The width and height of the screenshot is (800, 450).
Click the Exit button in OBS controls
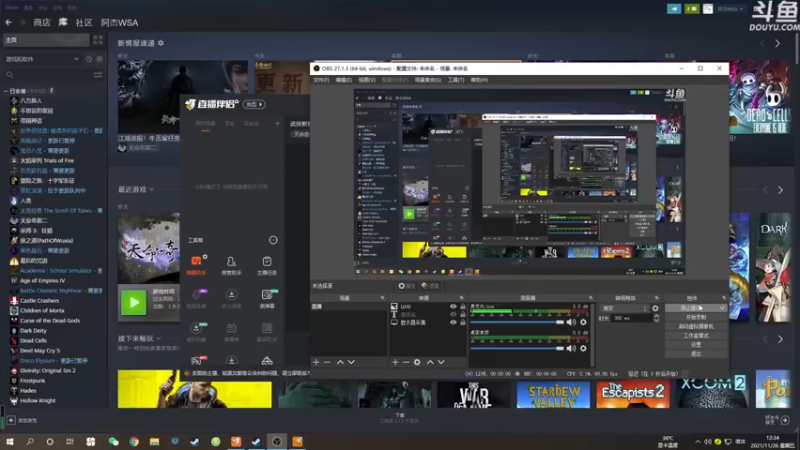(x=696, y=353)
